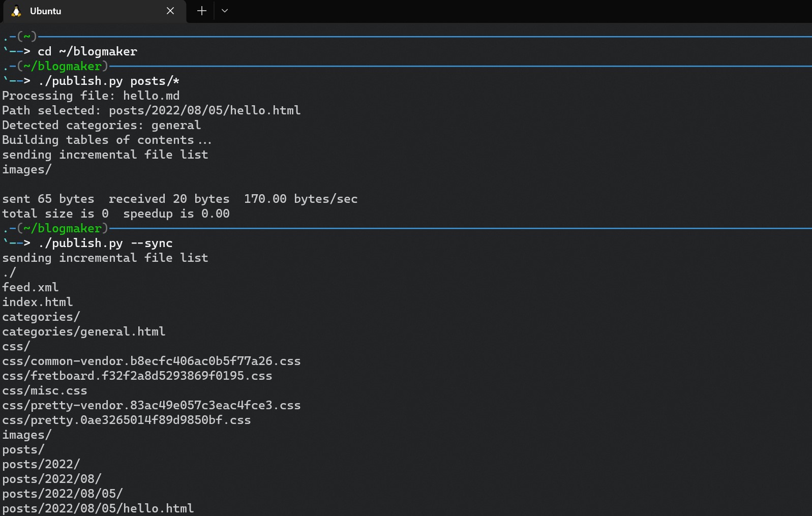Click 'sent 65 bytes received 20 bytes' line

180,199
